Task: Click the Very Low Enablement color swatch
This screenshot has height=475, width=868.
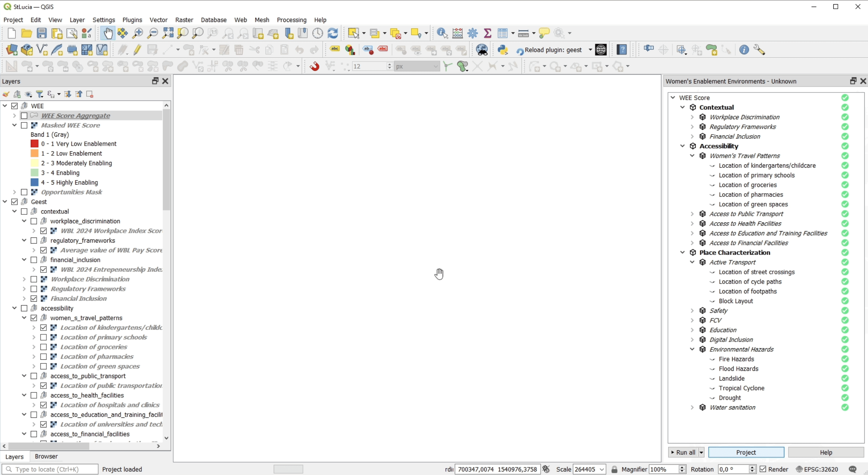Action: (x=35, y=144)
